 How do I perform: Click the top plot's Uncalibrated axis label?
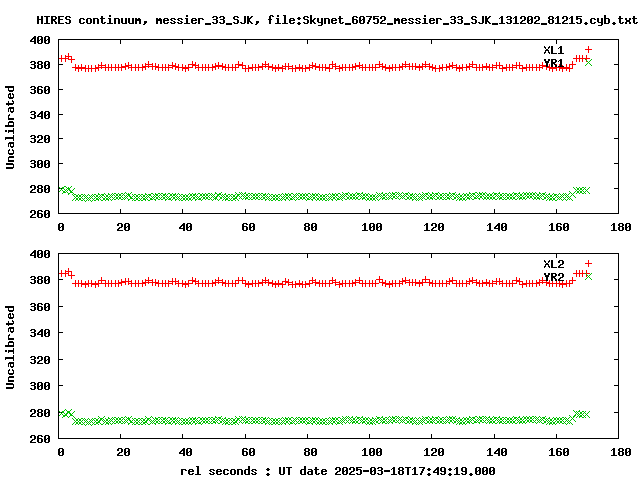click(10, 127)
